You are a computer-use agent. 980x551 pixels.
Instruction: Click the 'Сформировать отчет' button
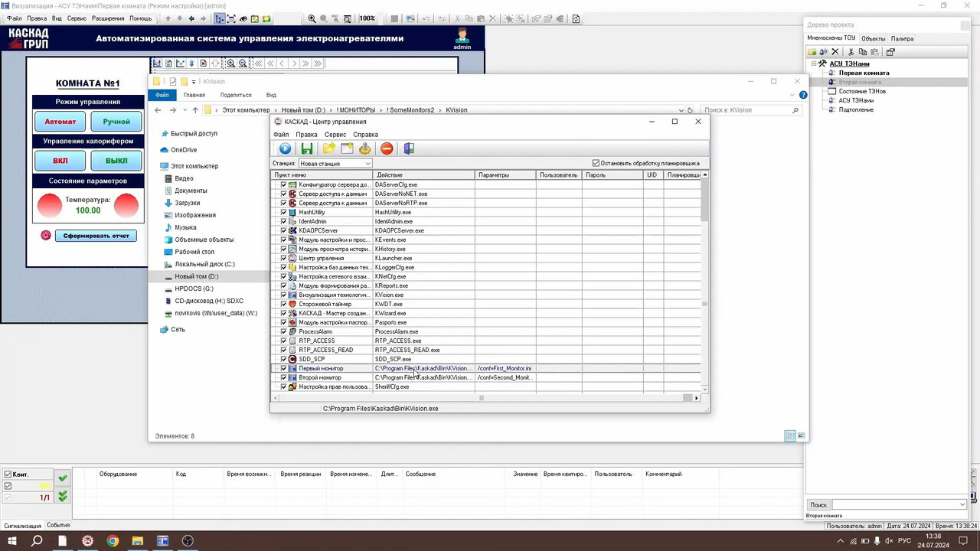96,236
